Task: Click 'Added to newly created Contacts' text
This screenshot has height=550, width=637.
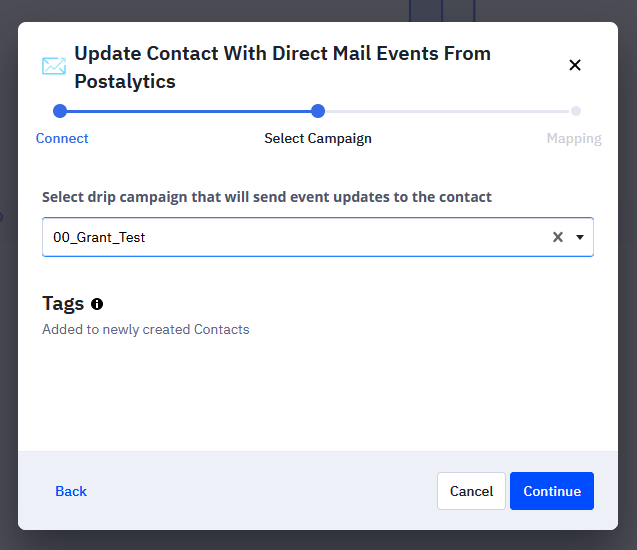Action: pyautogui.click(x=146, y=329)
